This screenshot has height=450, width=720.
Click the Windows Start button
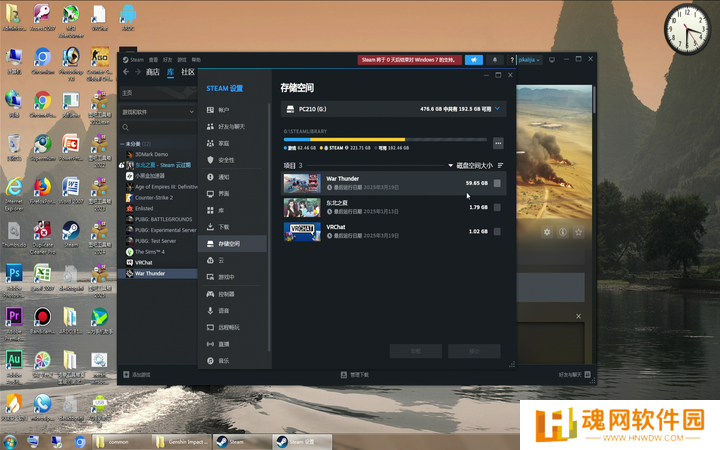point(10,442)
